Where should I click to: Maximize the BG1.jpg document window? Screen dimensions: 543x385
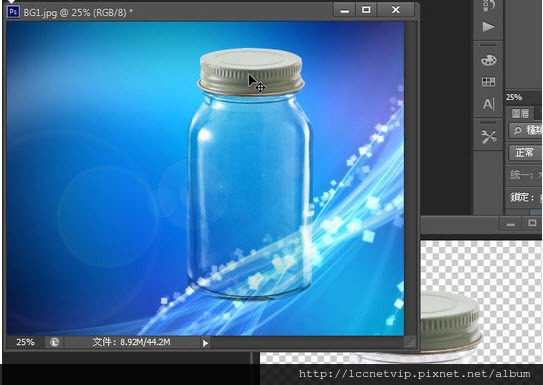[366, 10]
